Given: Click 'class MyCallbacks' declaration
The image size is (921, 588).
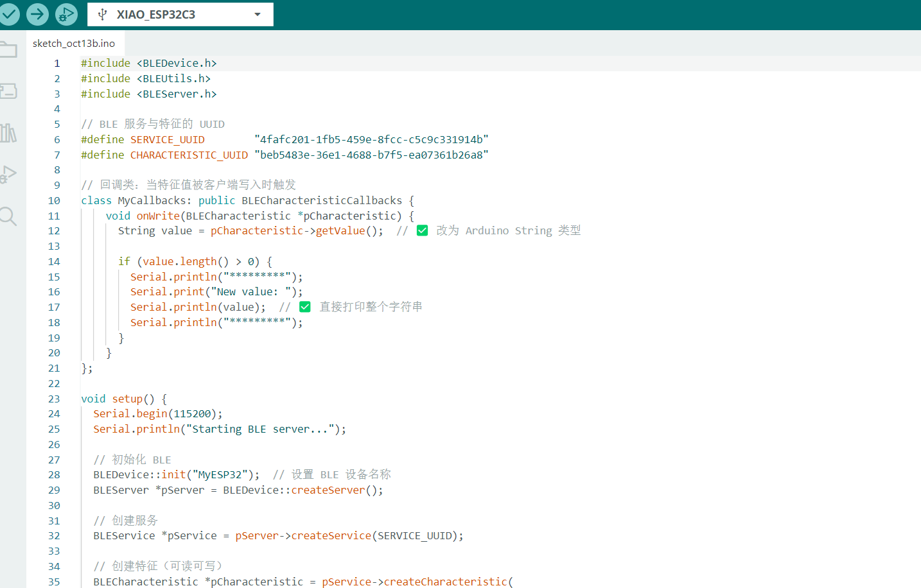Looking at the screenshot, I should [x=134, y=201].
